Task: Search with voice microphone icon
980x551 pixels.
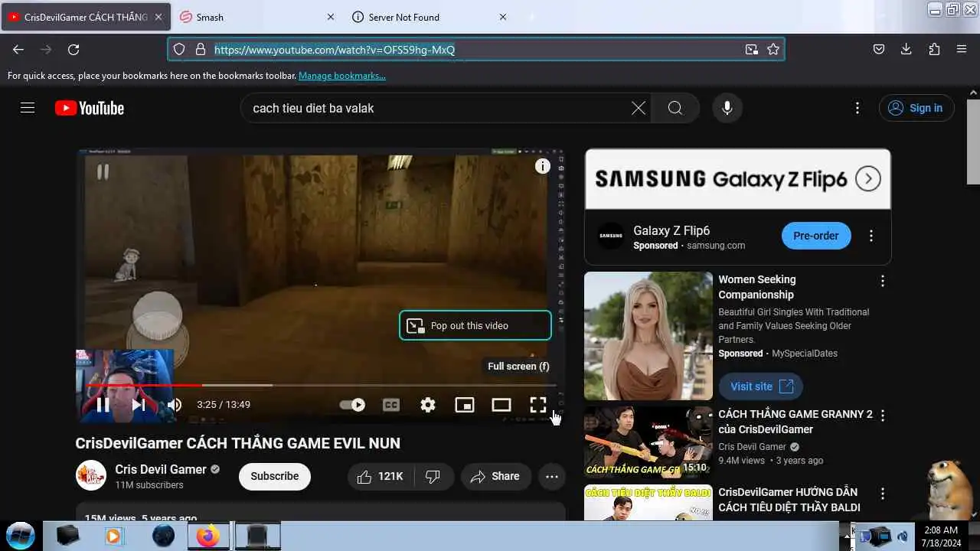Action: pyautogui.click(x=727, y=108)
